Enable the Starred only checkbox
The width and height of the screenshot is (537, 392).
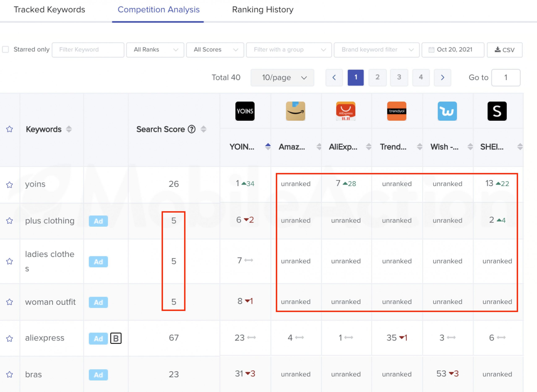coord(5,49)
